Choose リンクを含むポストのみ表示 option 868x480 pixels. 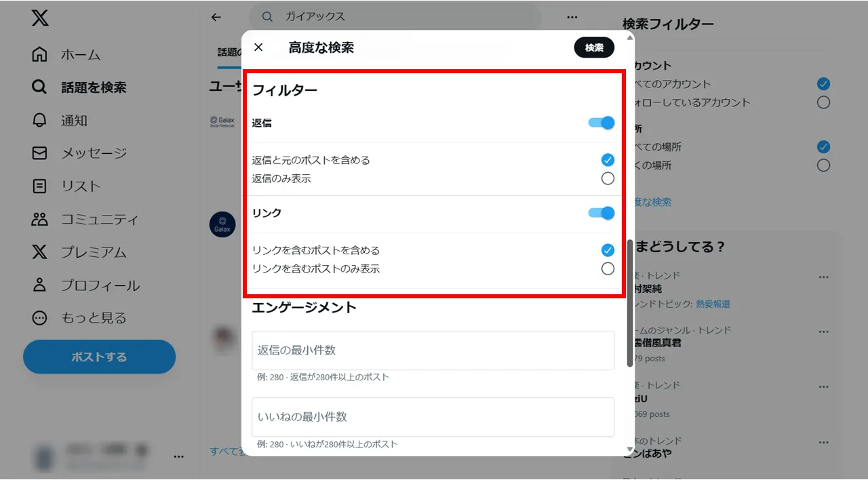pyautogui.click(x=608, y=268)
